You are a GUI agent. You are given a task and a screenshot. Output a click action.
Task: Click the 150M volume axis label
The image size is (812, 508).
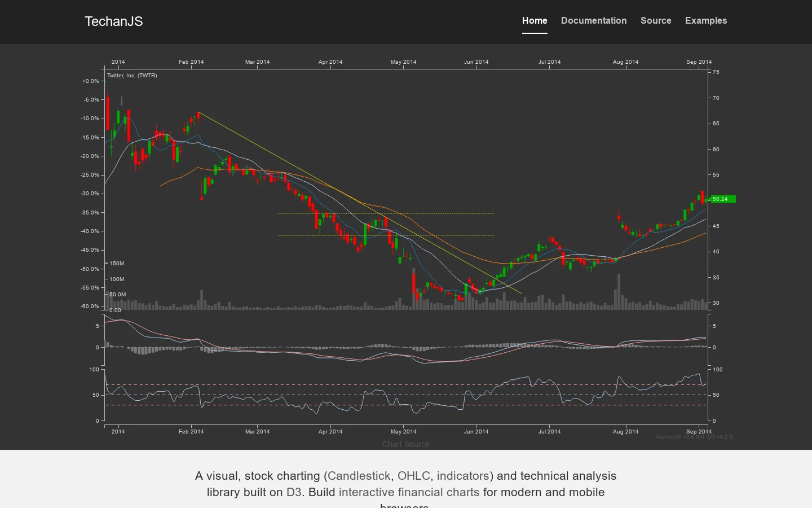[117, 264]
